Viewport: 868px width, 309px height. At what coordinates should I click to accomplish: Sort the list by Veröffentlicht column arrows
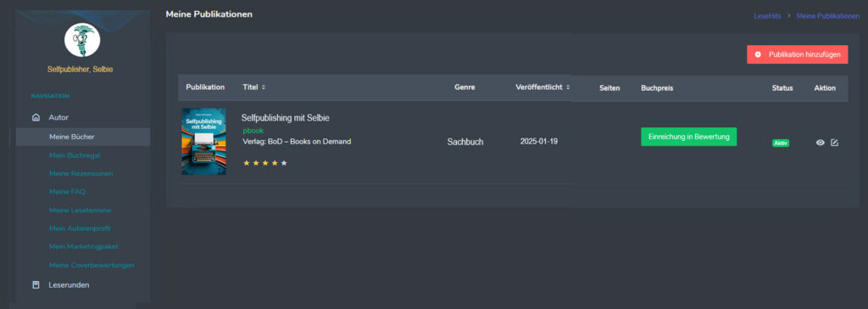(x=568, y=87)
